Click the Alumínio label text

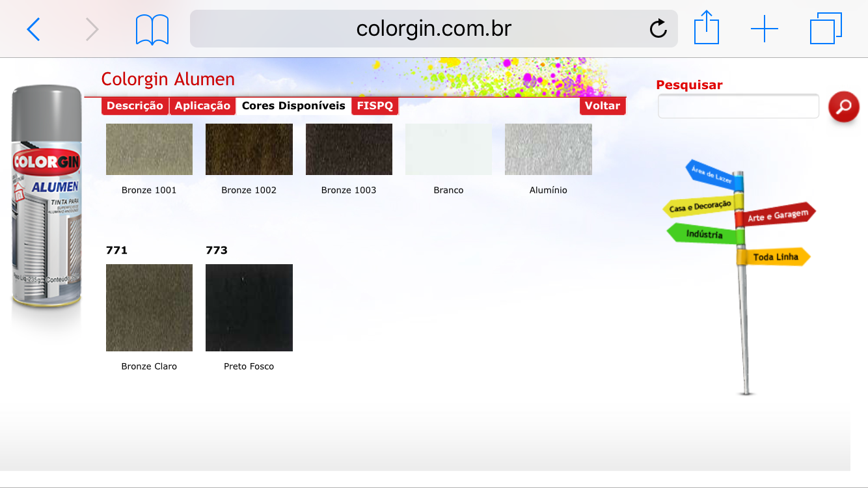[549, 190]
